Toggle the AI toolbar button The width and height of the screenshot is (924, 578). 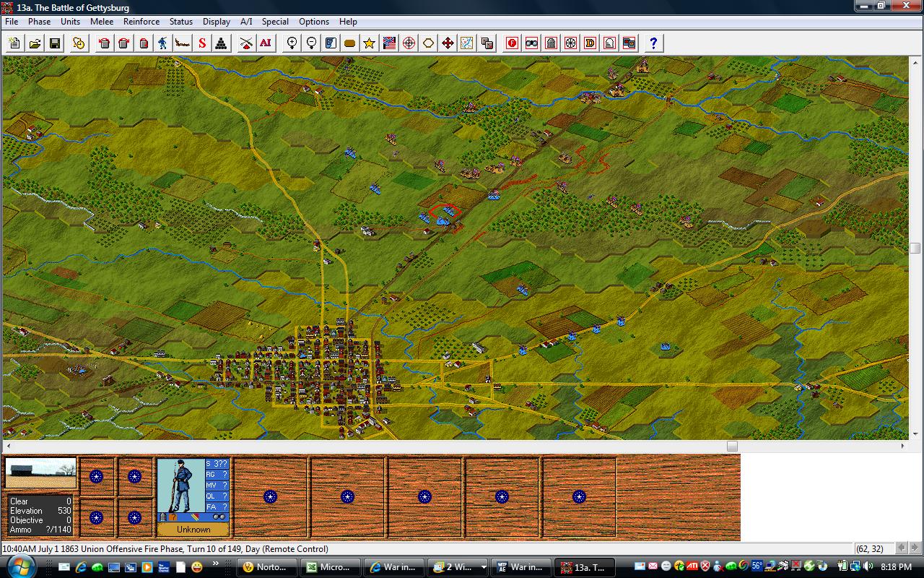(266, 43)
